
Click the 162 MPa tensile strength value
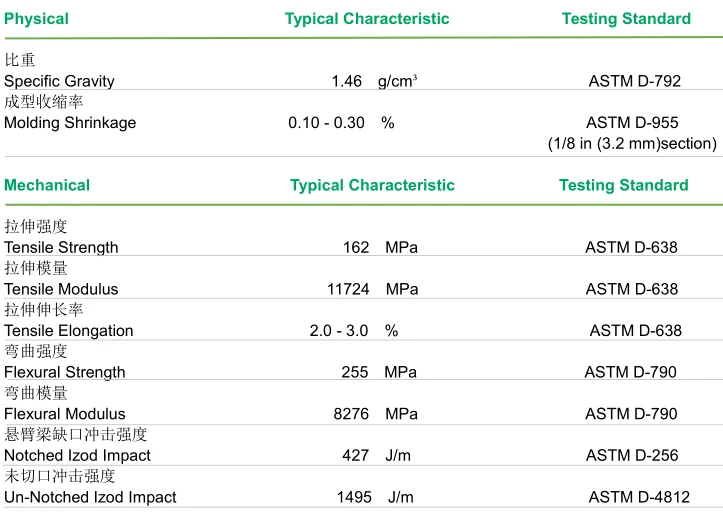(x=380, y=247)
